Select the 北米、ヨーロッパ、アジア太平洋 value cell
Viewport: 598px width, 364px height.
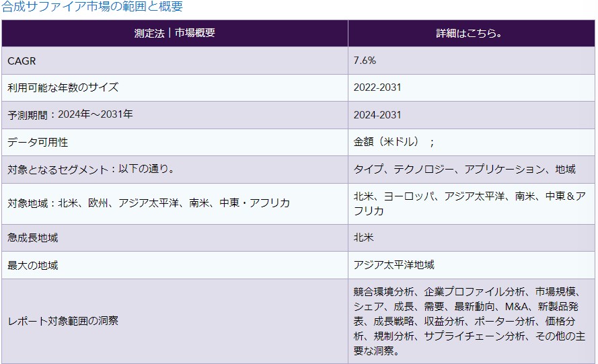coord(472,204)
